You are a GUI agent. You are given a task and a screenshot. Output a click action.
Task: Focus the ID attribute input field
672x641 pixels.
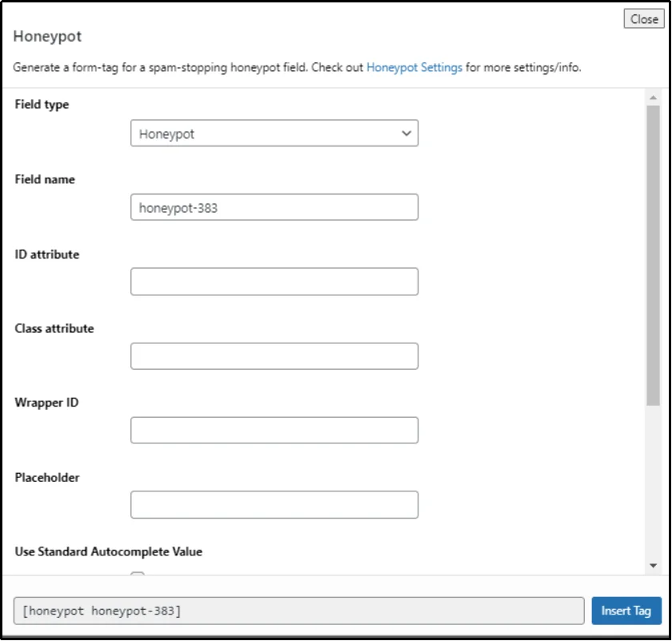[274, 282]
